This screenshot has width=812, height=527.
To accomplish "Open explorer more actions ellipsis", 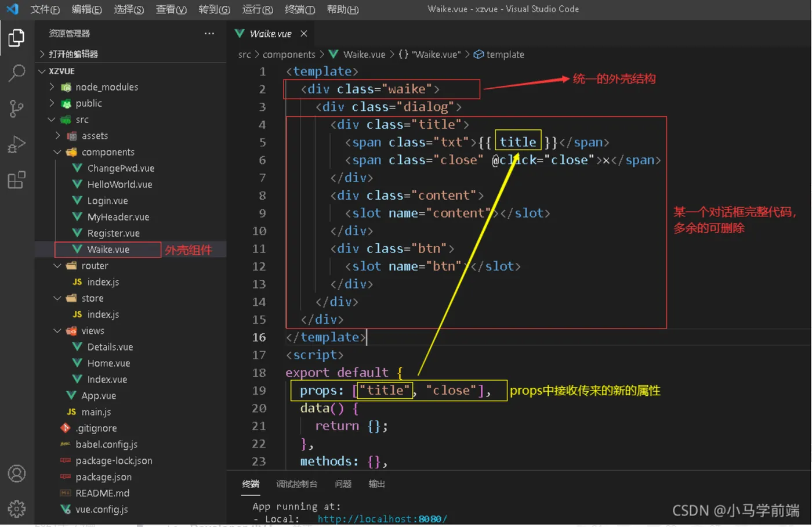I will coord(209,34).
